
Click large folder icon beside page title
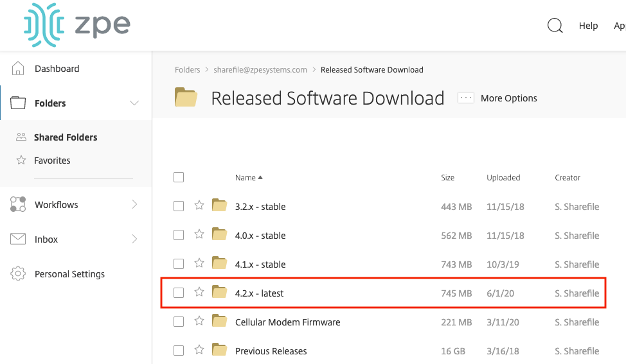coord(186,97)
